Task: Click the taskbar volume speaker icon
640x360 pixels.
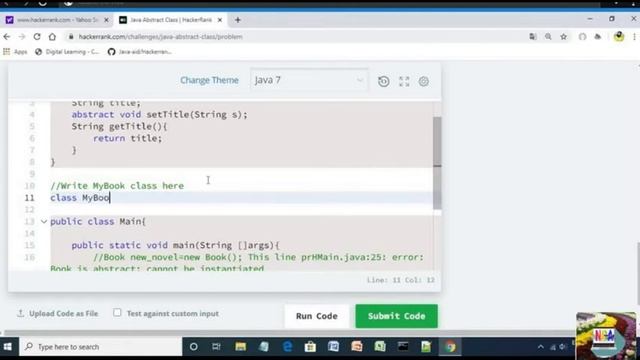Action: [x=563, y=347]
